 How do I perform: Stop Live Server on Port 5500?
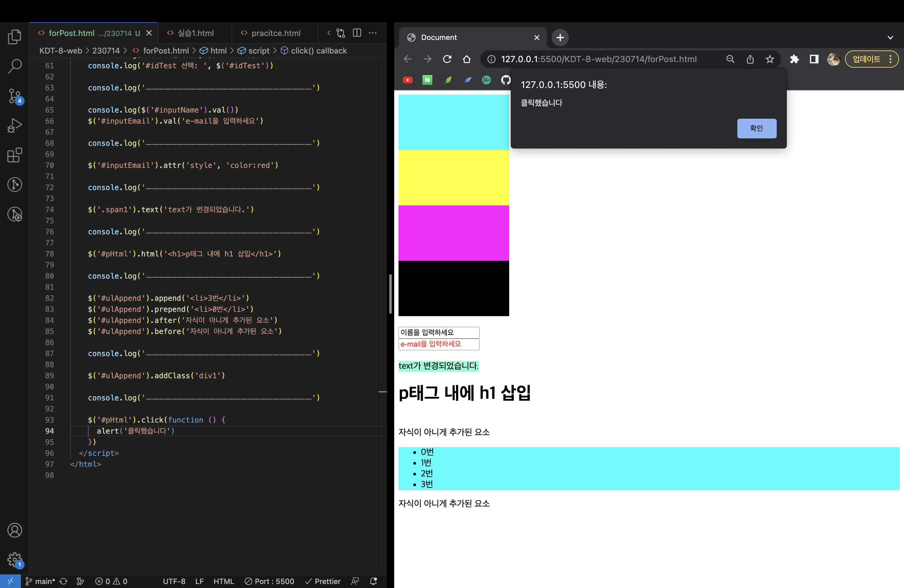(270, 581)
